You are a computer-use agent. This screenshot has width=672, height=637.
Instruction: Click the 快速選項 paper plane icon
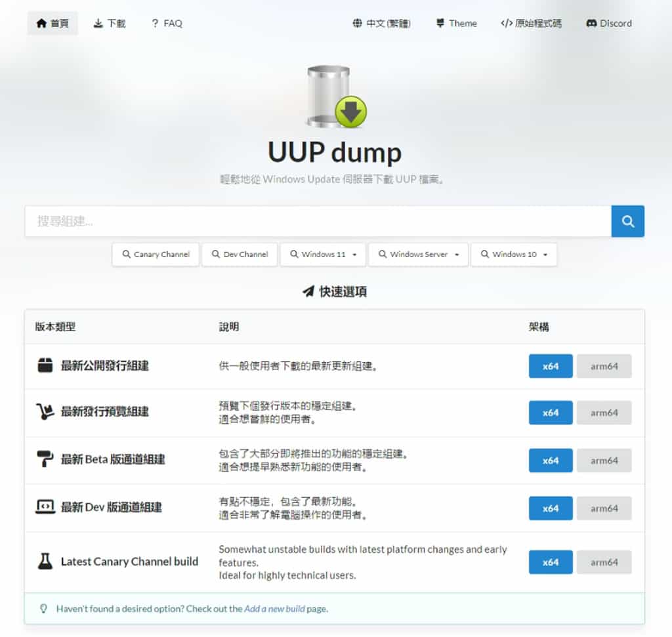coord(308,291)
